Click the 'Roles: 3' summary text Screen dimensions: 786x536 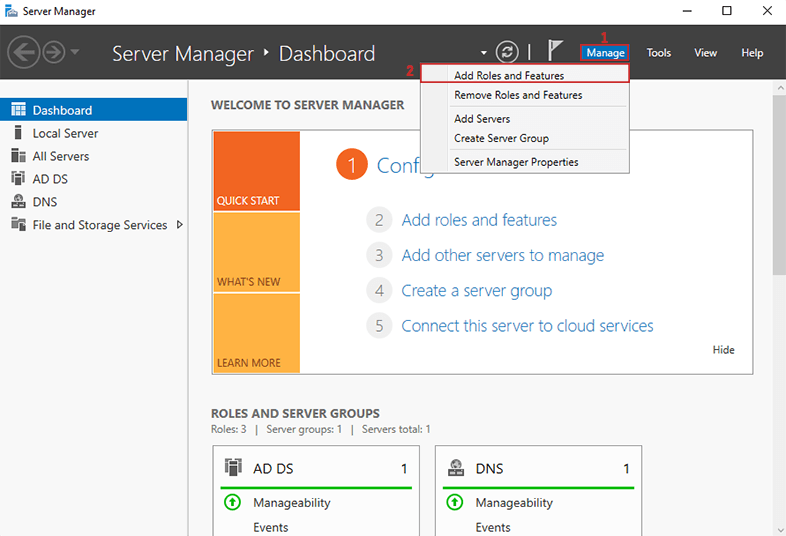(x=229, y=430)
